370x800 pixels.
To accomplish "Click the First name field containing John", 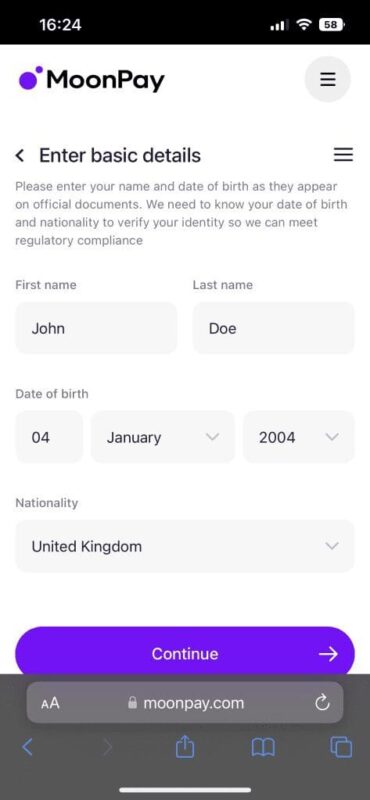I will point(96,328).
